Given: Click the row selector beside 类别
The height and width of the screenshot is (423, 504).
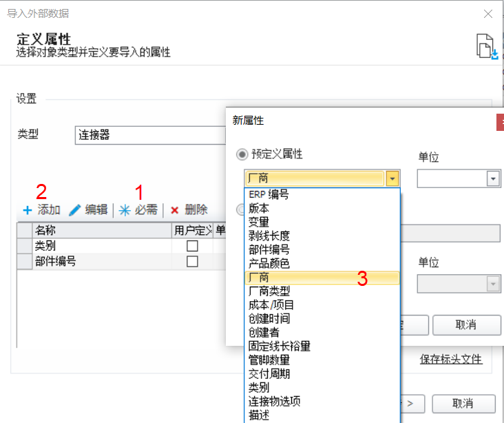Looking at the screenshot, I should (24, 246).
